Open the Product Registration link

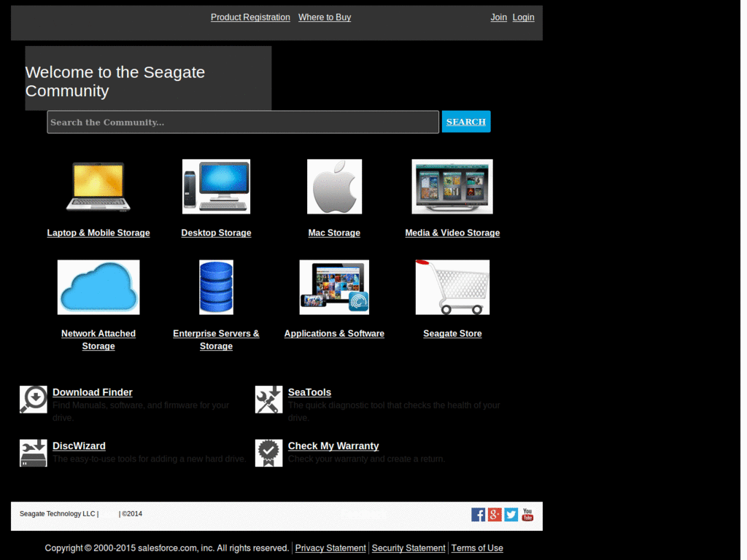tap(251, 17)
